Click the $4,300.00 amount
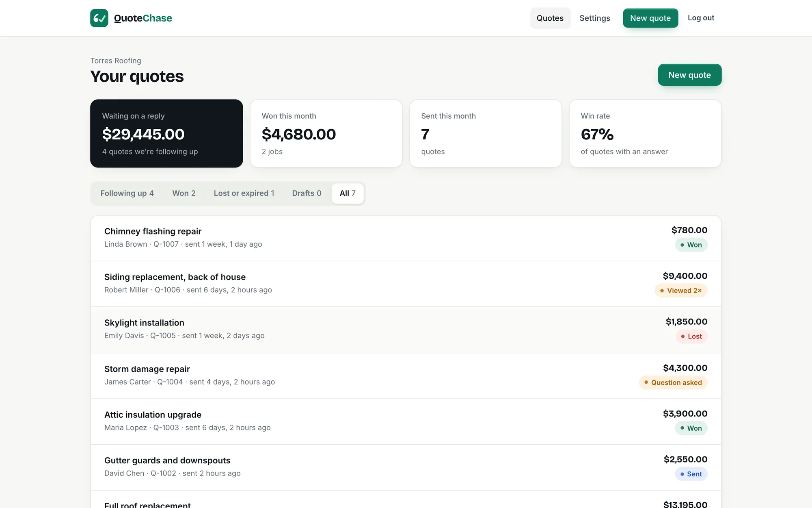The image size is (812, 508). point(685,368)
